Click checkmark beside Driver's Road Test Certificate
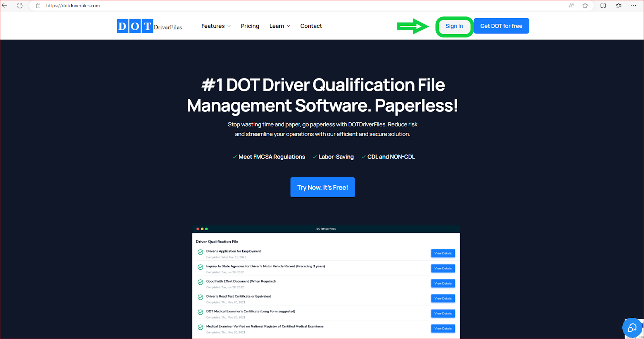The width and height of the screenshot is (644, 339). click(x=200, y=297)
